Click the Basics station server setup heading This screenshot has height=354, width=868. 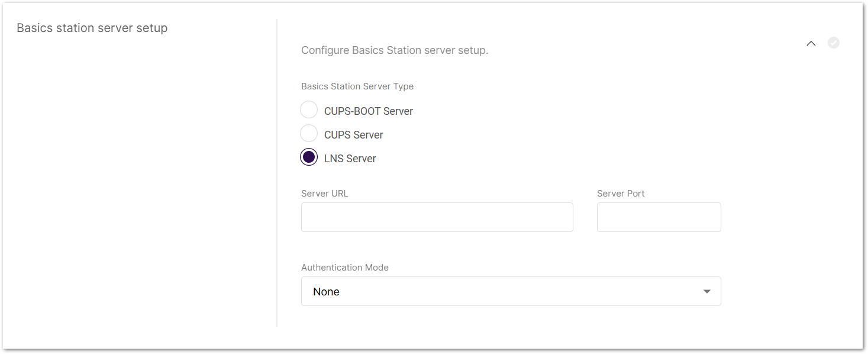tap(92, 28)
